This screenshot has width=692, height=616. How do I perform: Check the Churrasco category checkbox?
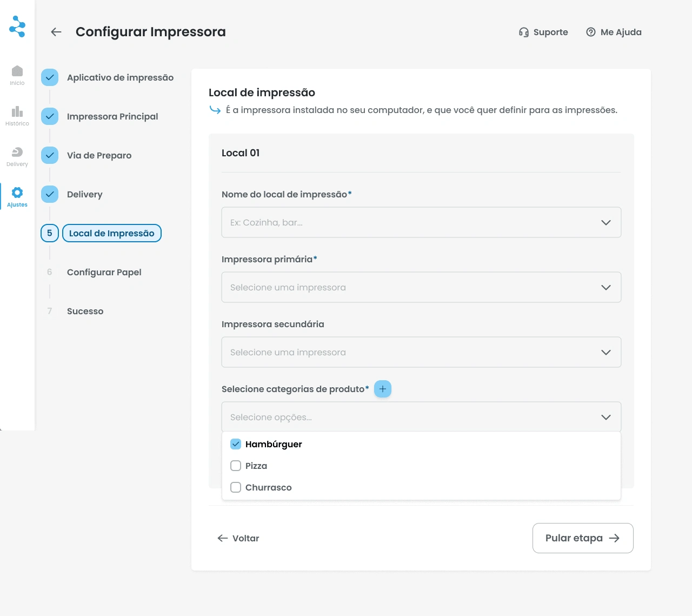point(236,487)
